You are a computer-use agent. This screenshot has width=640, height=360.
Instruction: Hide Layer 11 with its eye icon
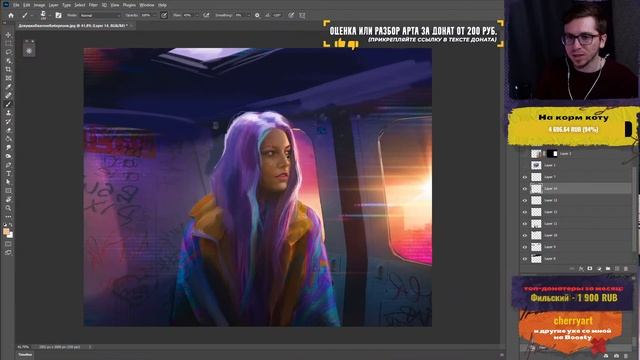point(525,224)
